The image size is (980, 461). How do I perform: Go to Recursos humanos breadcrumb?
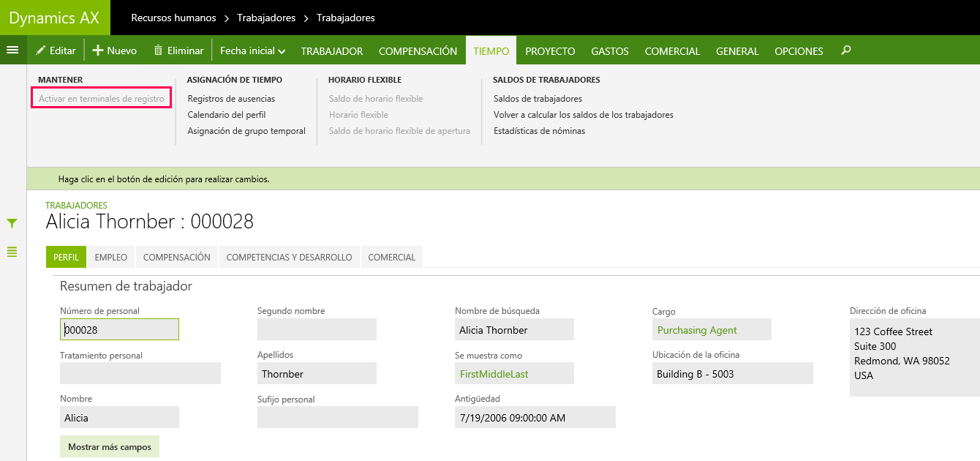(173, 18)
